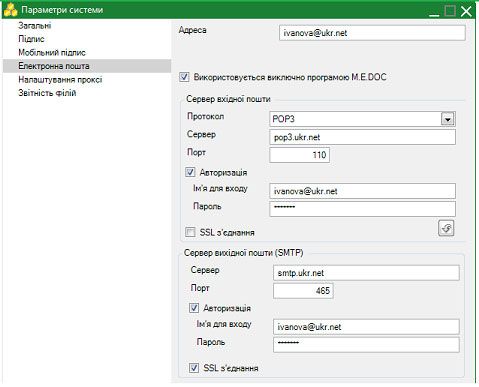Disable SSL з'єднання for SMTP server
Image resolution: width=479 pixels, height=387 pixels.
pyautogui.click(x=194, y=368)
